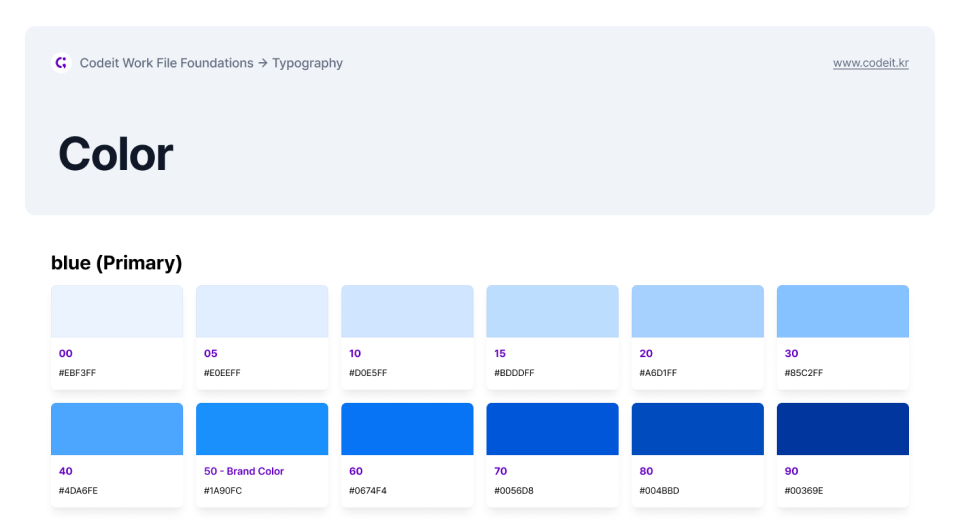
Task: Click the blue 30 color swatch
Action: click(x=842, y=312)
